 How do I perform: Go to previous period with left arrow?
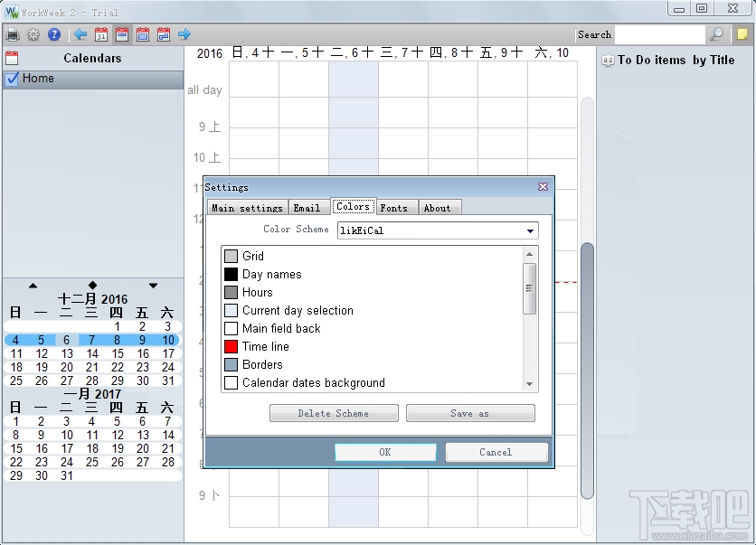[x=80, y=34]
